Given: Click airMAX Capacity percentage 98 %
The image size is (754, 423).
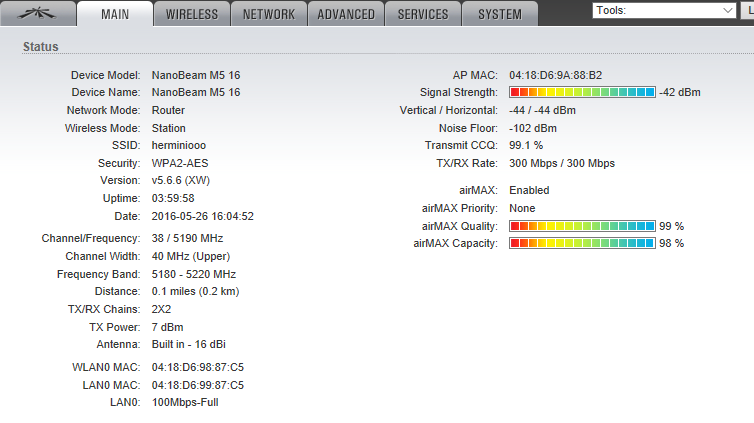Looking at the screenshot, I should pos(671,243).
